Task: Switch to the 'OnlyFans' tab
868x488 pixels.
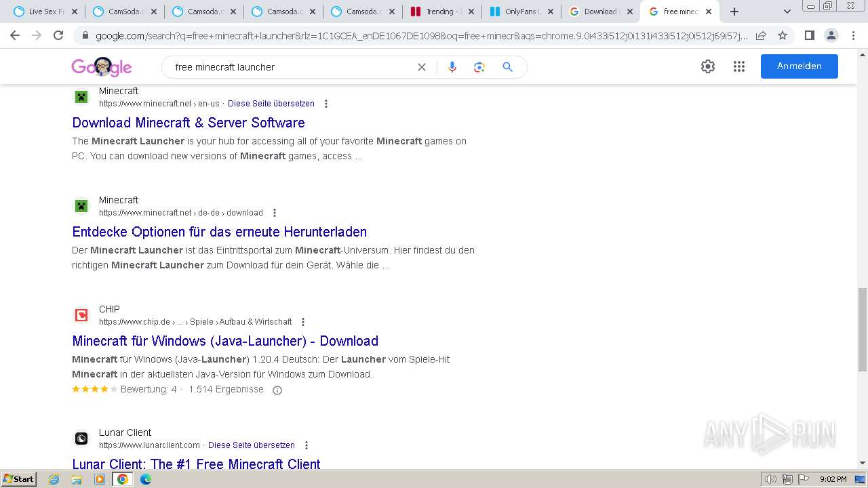Action: [521, 12]
